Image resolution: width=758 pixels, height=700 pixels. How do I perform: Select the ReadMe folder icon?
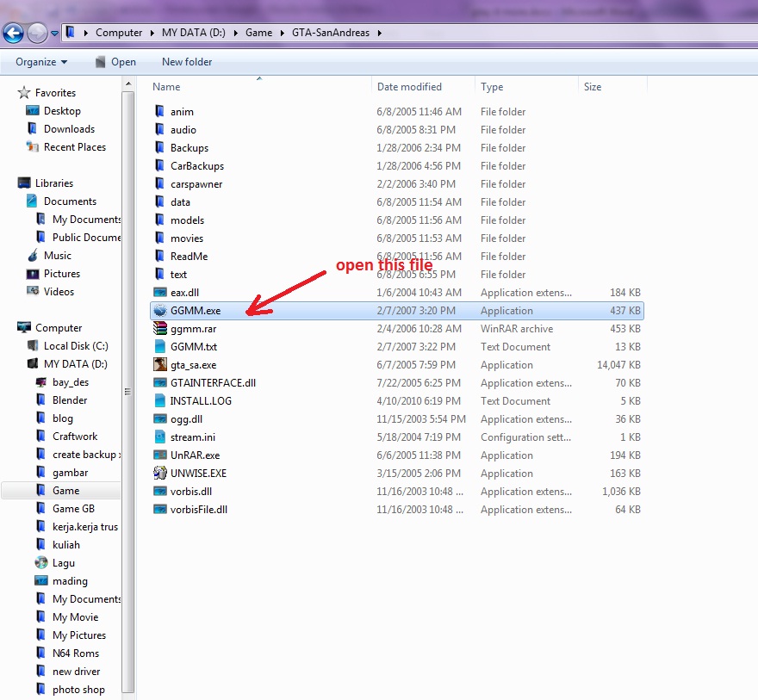click(x=160, y=256)
